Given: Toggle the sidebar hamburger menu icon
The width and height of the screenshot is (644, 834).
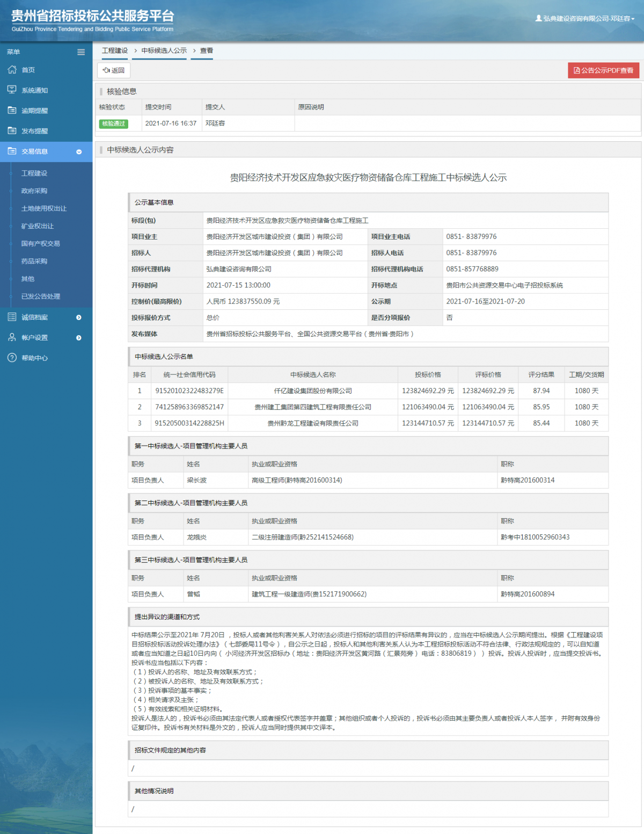Looking at the screenshot, I should pyautogui.click(x=81, y=52).
